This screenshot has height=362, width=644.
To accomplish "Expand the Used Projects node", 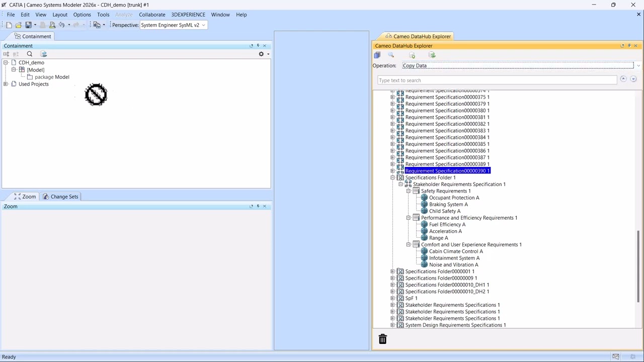I will coord(6,84).
